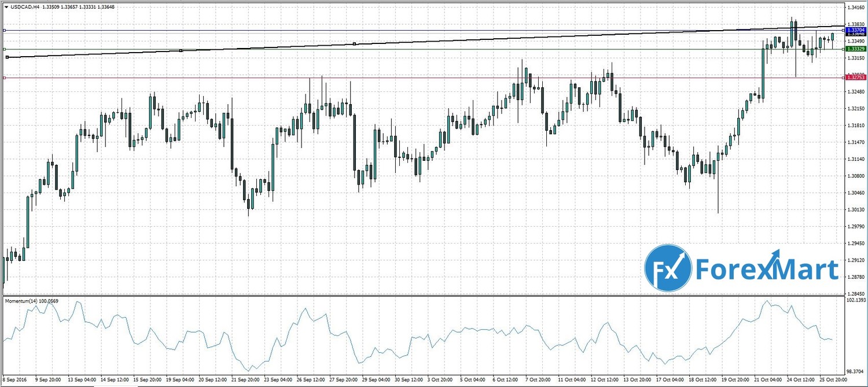Click the green 1.33329 price label

click(855, 49)
